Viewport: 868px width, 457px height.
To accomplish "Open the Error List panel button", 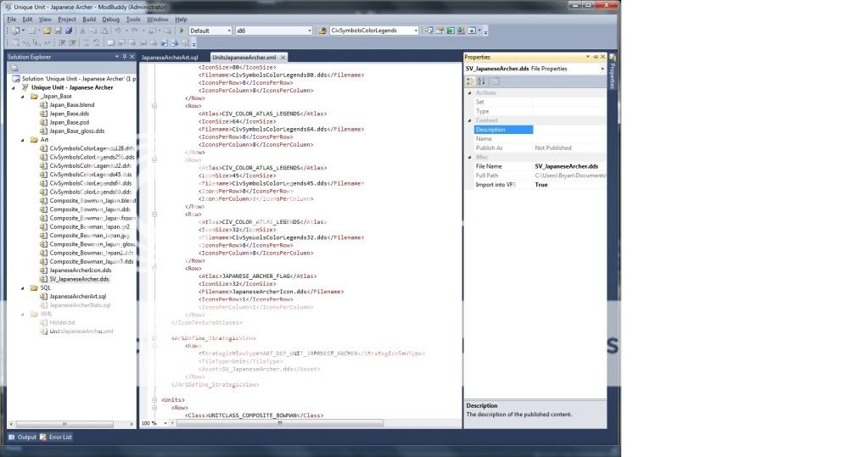I will pyautogui.click(x=56, y=437).
